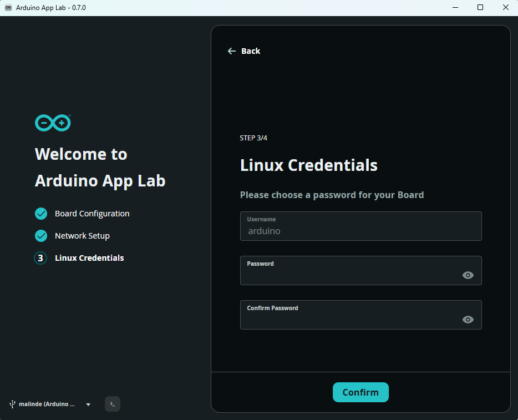This screenshot has height=420, width=518.
Task: Focus the Confirm Password input field
Action: [x=360, y=315]
